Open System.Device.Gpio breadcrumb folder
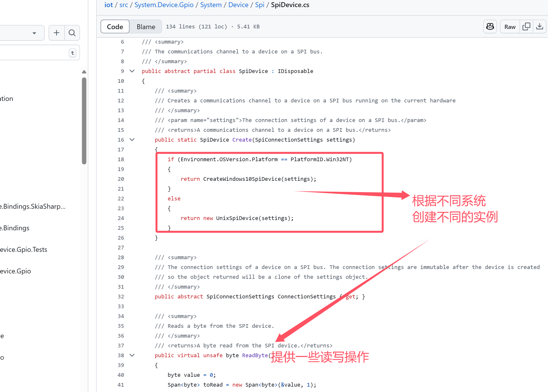 [x=164, y=5]
